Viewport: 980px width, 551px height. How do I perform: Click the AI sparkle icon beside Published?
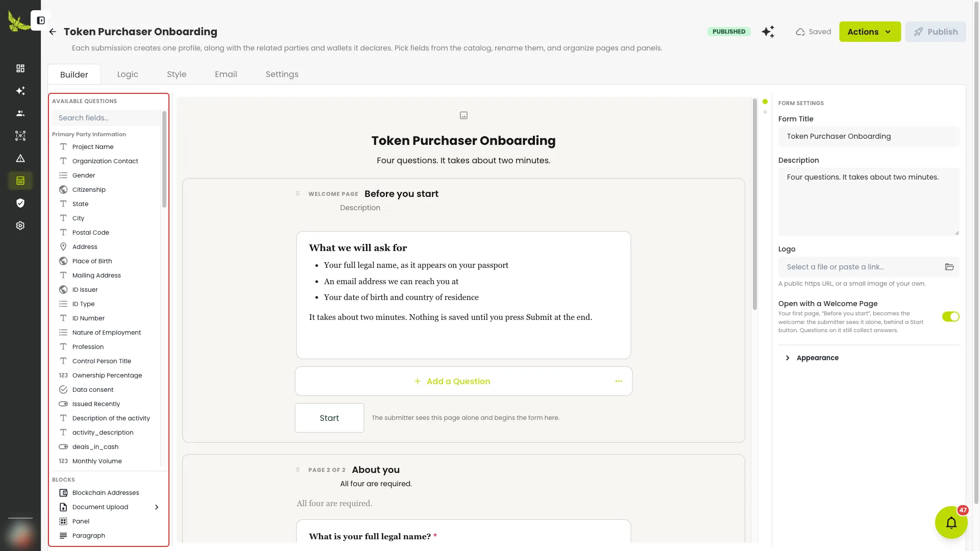[768, 32]
